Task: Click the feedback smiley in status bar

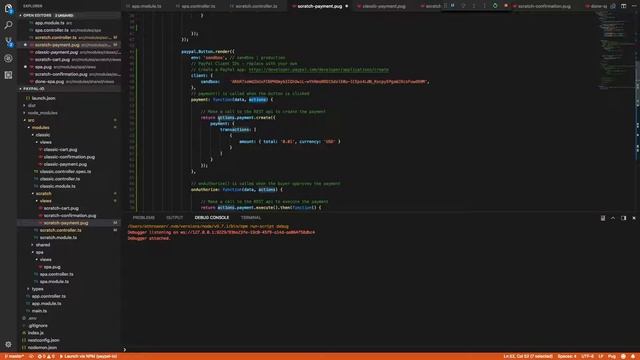Action: point(623,356)
